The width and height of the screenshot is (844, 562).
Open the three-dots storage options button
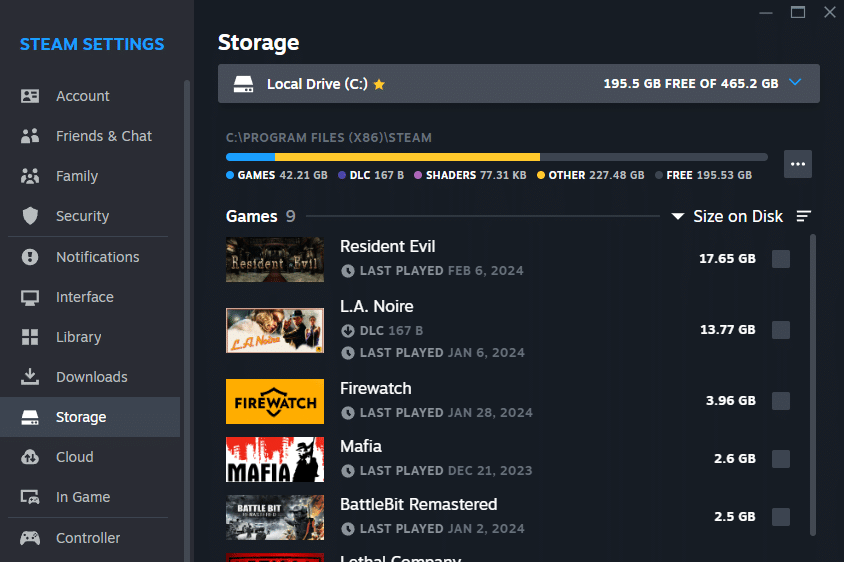[x=798, y=164]
